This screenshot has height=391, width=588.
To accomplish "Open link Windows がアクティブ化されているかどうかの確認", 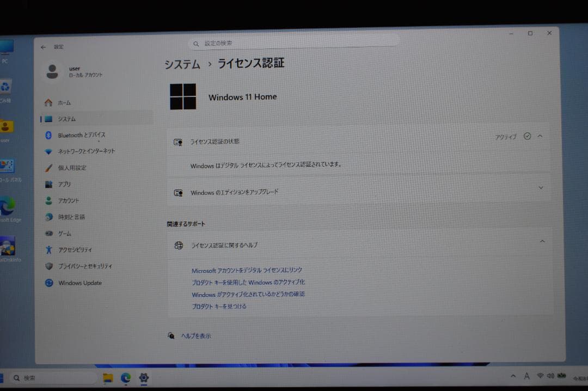I will point(248,294).
